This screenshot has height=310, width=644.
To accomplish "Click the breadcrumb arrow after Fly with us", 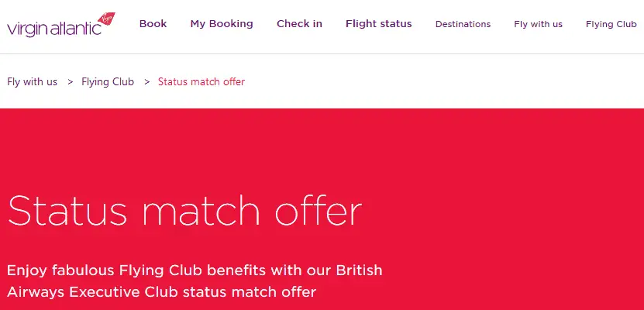I will point(70,81).
